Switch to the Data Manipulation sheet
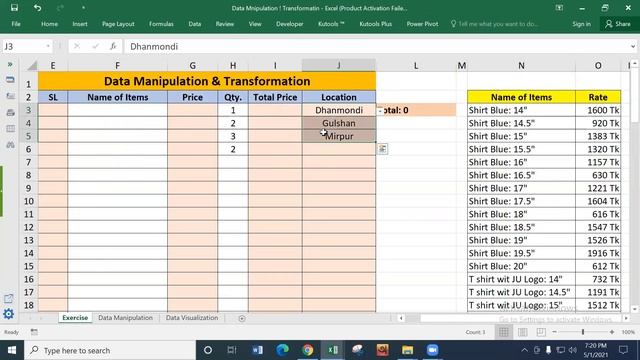Image resolution: width=640 pixels, height=360 pixels. 125,318
